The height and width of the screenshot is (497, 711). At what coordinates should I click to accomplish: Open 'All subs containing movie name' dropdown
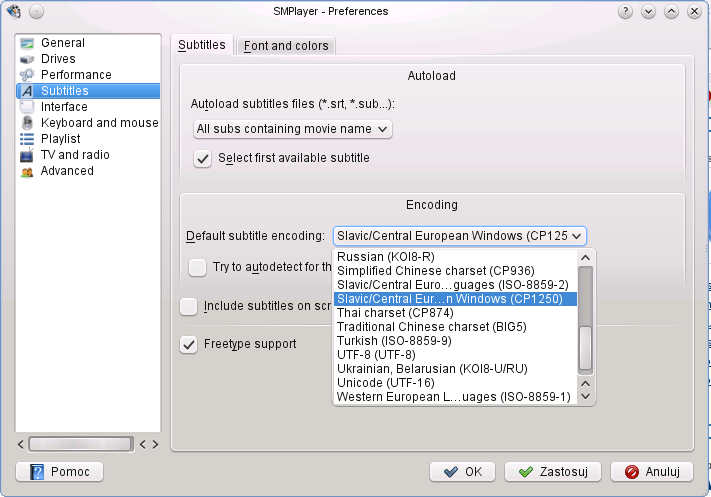tap(292, 129)
